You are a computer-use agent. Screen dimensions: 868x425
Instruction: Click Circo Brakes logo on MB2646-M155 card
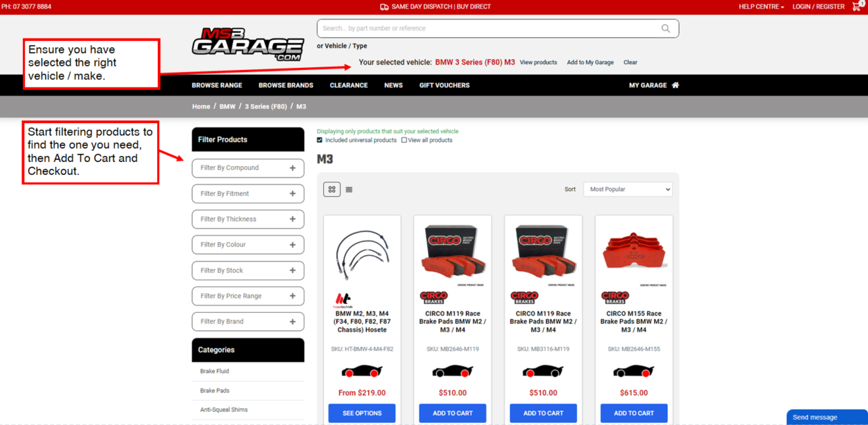click(x=615, y=297)
